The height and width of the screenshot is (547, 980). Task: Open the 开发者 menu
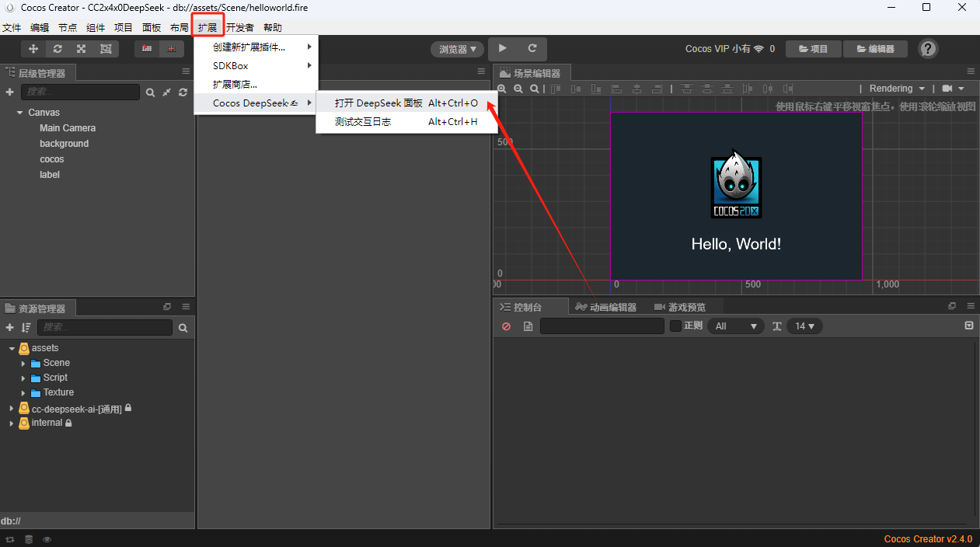(240, 27)
